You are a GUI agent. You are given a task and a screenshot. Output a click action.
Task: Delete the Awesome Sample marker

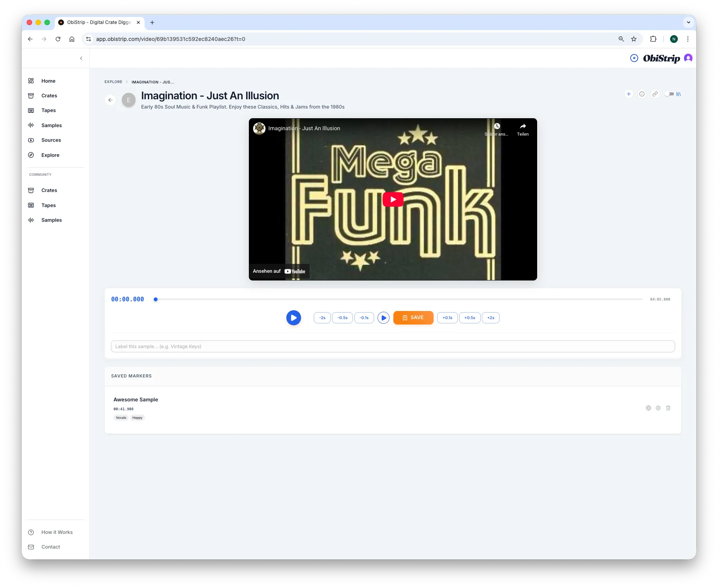pos(668,408)
